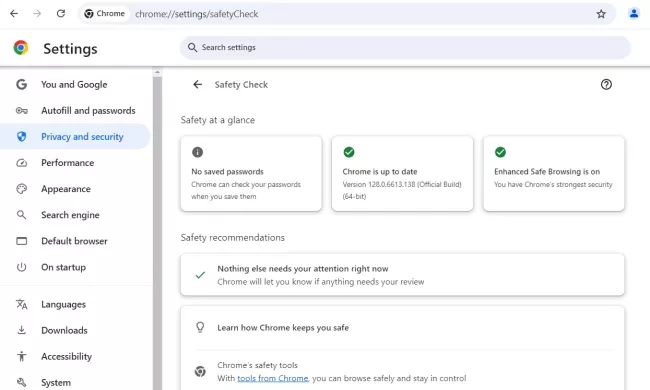Click the Chrome site info chip

click(104, 14)
